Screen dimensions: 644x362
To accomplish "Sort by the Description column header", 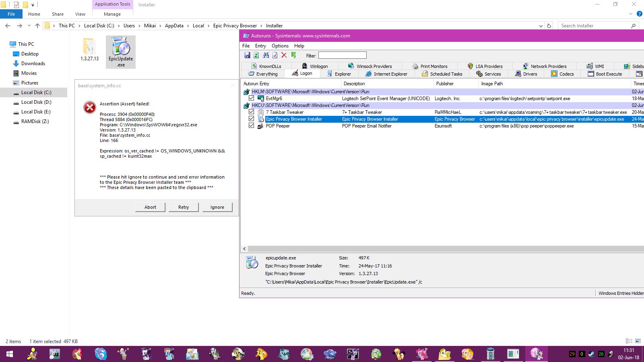I will click(387, 84).
